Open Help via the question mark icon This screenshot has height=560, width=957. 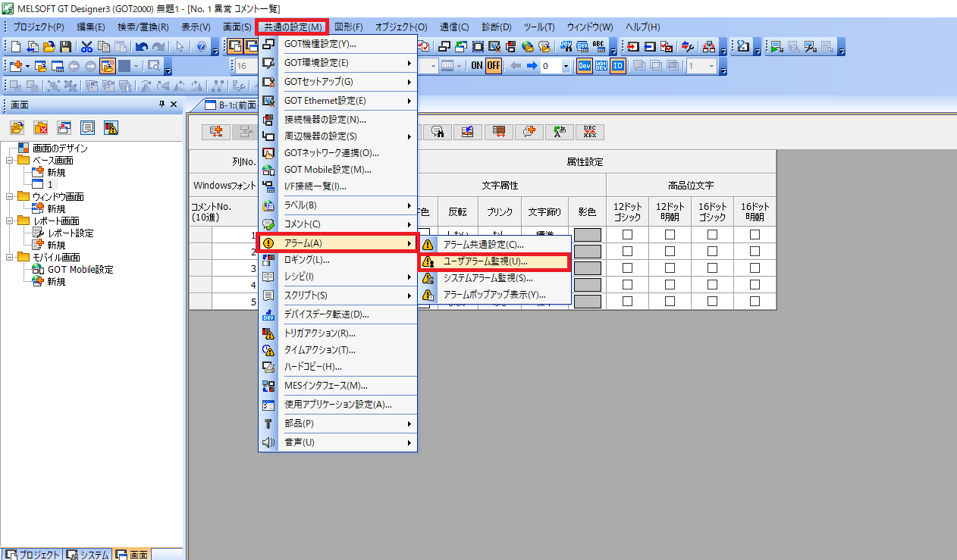pos(201,46)
